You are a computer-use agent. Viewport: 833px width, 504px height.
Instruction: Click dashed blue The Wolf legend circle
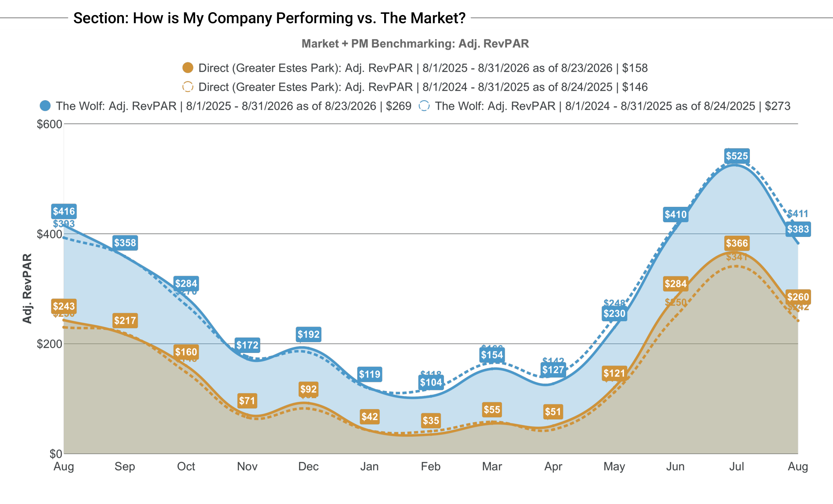[x=424, y=106]
